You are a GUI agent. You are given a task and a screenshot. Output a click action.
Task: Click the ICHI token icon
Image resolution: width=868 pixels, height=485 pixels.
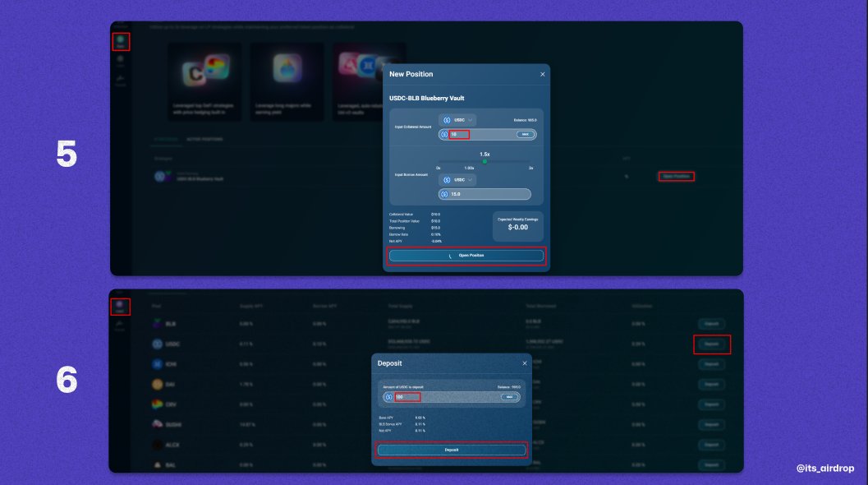156,363
